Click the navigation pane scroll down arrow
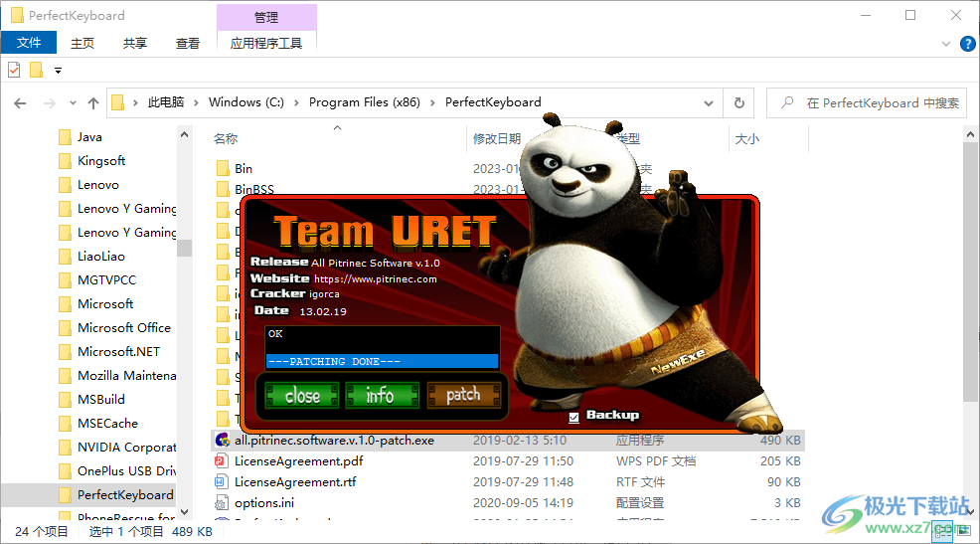 tap(184, 511)
